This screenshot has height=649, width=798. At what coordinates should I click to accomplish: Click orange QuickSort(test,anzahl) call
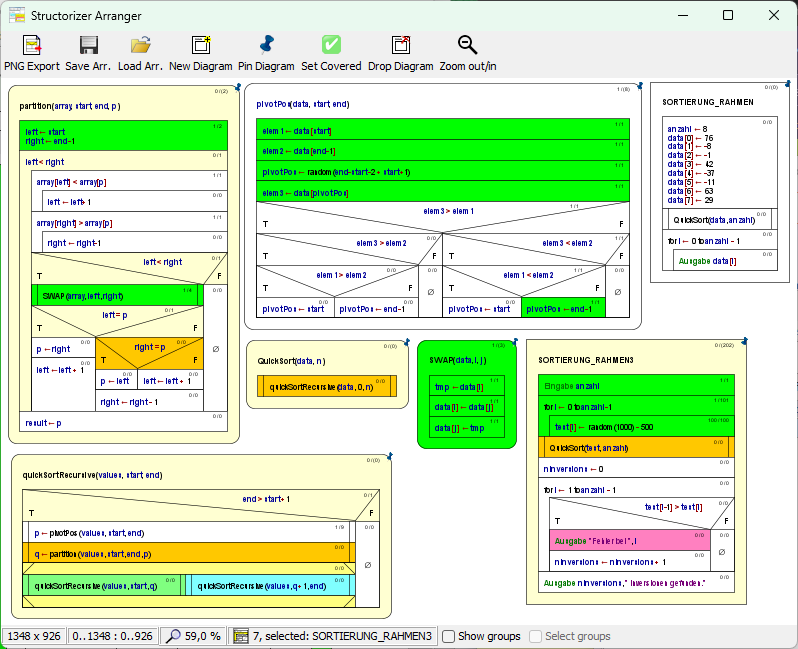636,447
